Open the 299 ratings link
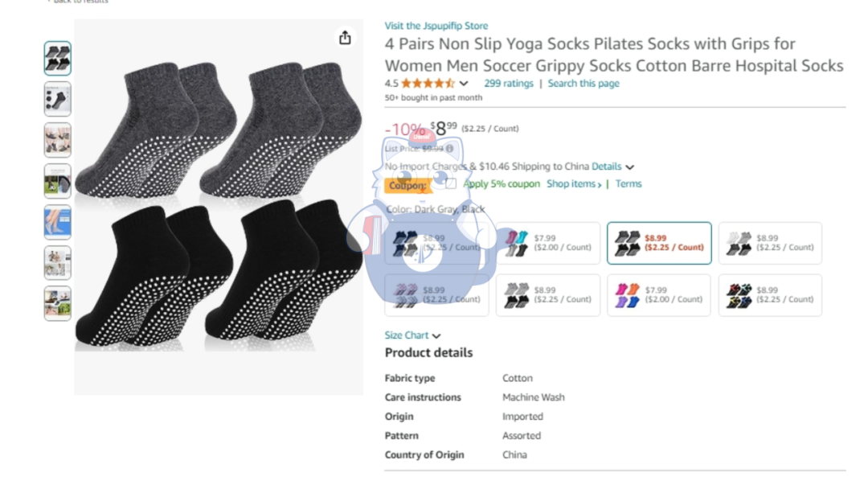This screenshot has width=868, height=481. pyautogui.click(x=508, y=83)
